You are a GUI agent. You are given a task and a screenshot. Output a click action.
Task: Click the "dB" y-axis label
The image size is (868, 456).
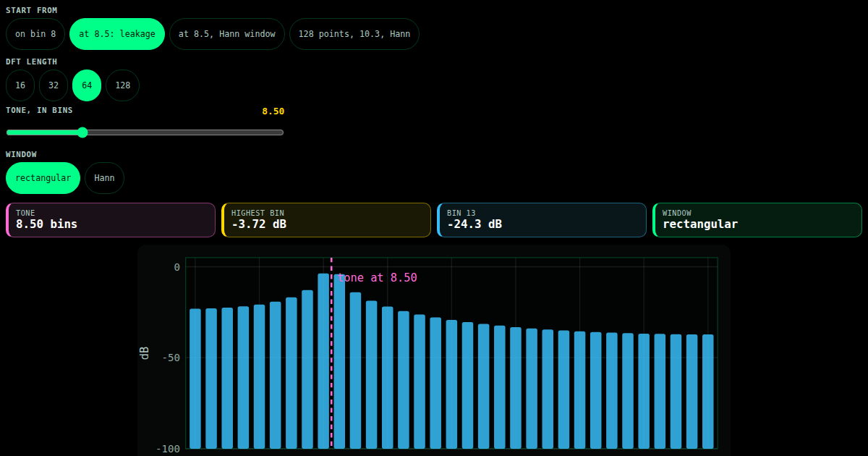(x=145, y=353)
